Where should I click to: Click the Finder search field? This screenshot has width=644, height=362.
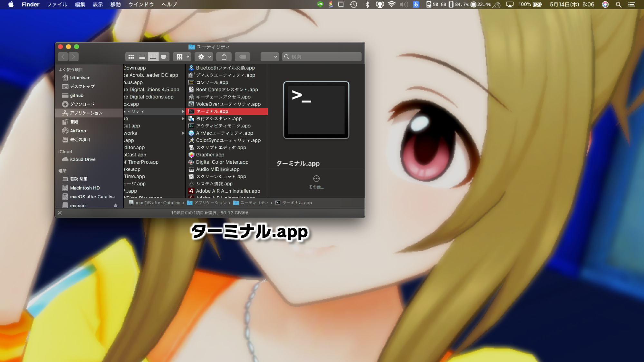322,57
